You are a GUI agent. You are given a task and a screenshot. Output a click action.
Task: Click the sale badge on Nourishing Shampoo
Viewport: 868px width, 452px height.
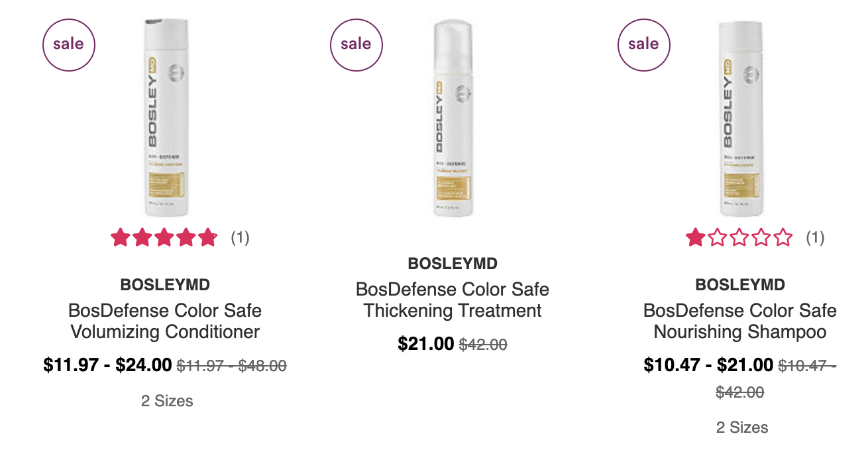pyautogui.click(x=644, y=44)
